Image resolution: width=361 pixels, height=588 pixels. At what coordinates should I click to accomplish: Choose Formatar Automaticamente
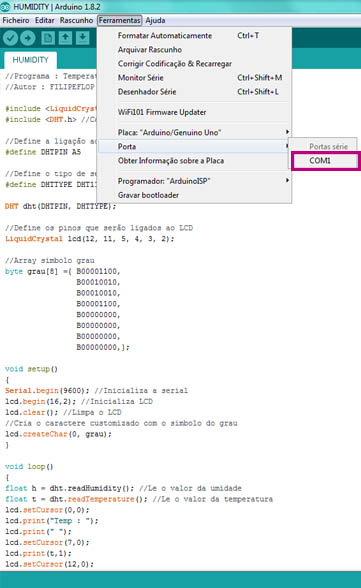click(x=194, y=36)
